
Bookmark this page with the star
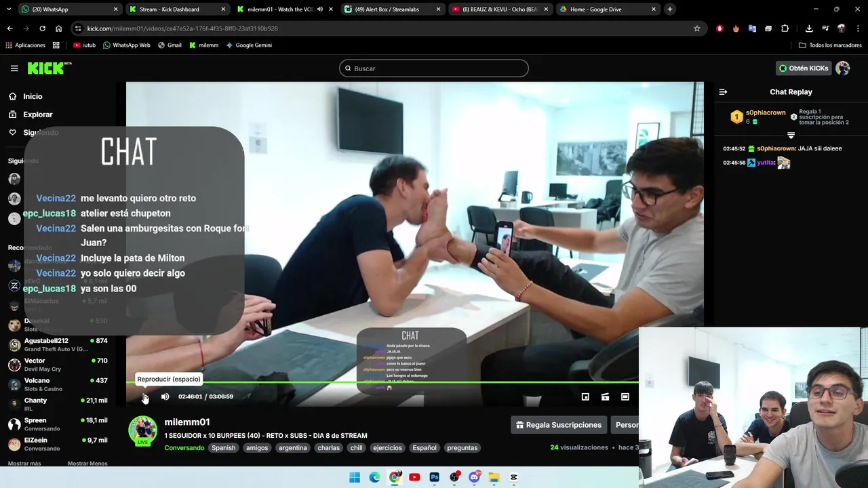(696, 28)
